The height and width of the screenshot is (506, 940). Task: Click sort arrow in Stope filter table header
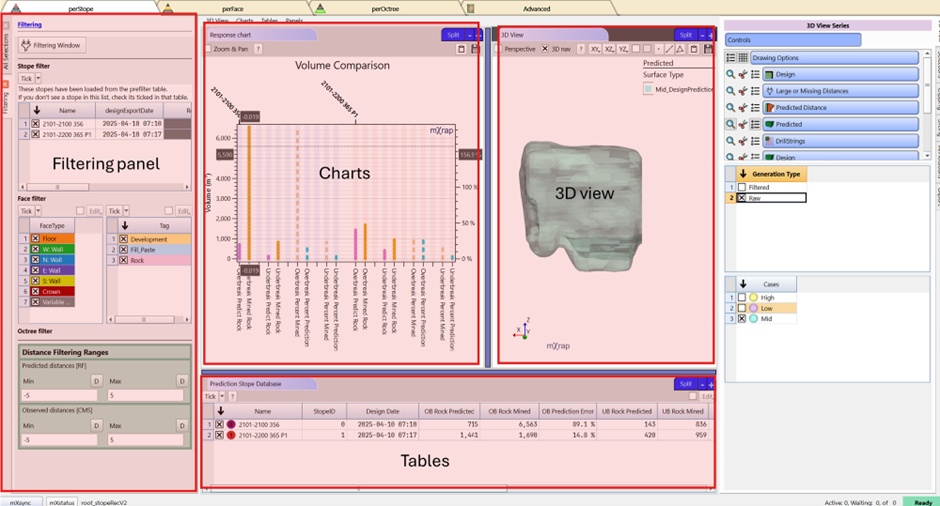(x=37, y=110)
